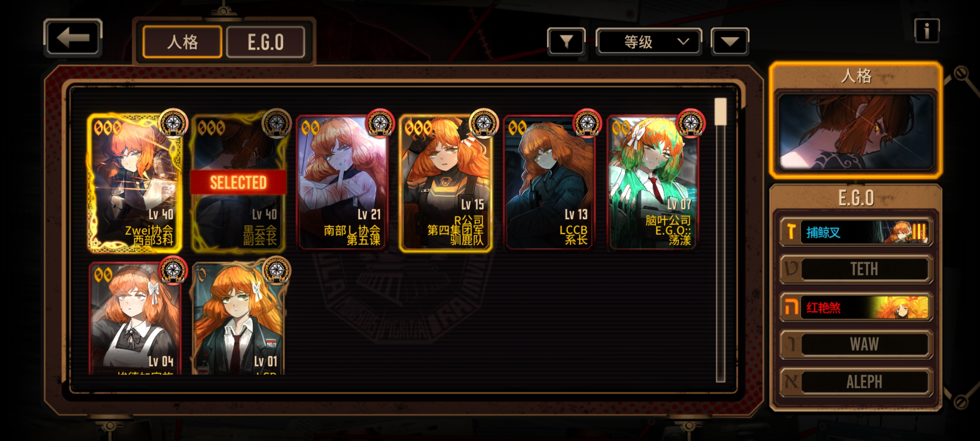The height and width of the screenshot is (441, 980).
Task: Switch to the E.G.O tab
Action: click(265, 42)
